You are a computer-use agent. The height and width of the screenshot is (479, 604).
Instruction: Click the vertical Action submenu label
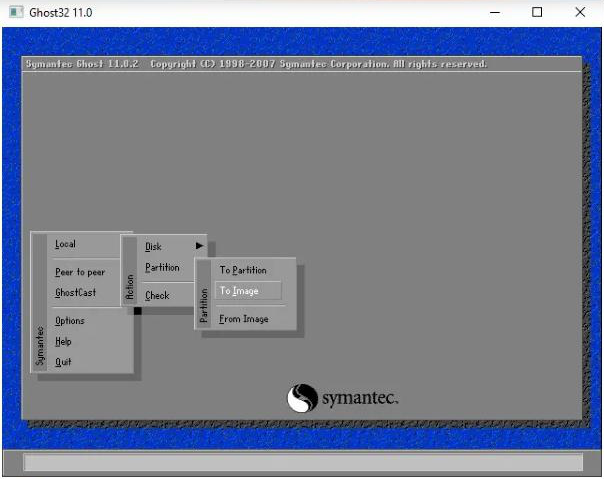click(129, 288)
